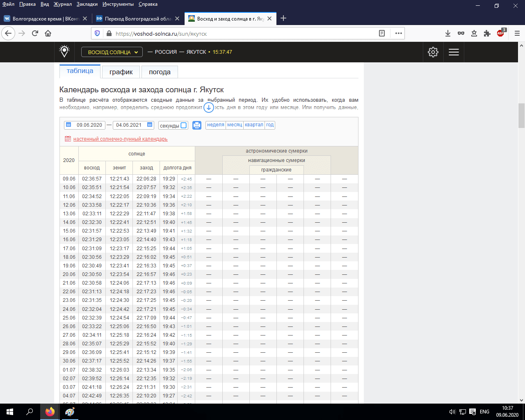This screenshot has height=420, width=525.
Task: Open the hamburger menu in site header
Action: point(454,52)
